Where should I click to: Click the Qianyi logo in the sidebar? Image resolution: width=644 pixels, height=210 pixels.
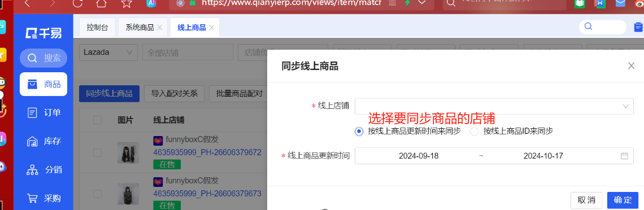click(x=43, y=34)
